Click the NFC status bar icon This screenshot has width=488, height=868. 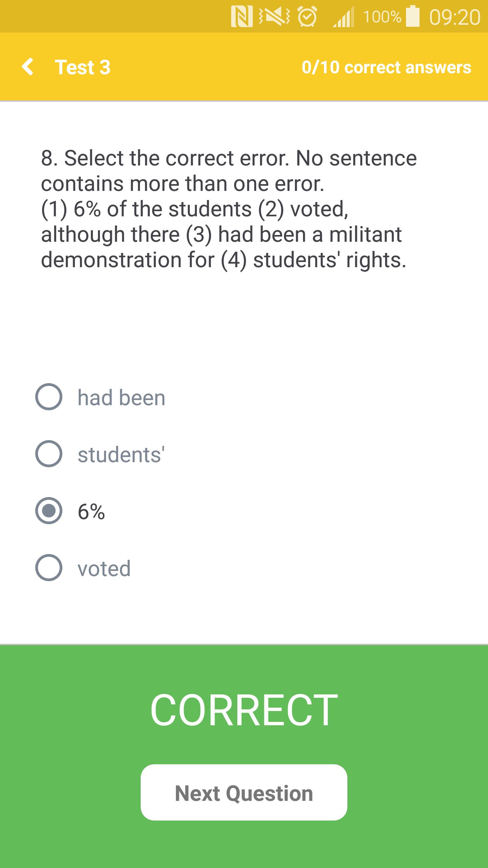pos(242,17)
